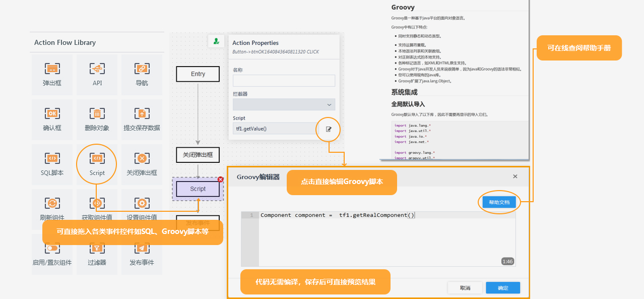
Task: Click the 1:46 cursor position indicator
Action: [x=507, y=262]
